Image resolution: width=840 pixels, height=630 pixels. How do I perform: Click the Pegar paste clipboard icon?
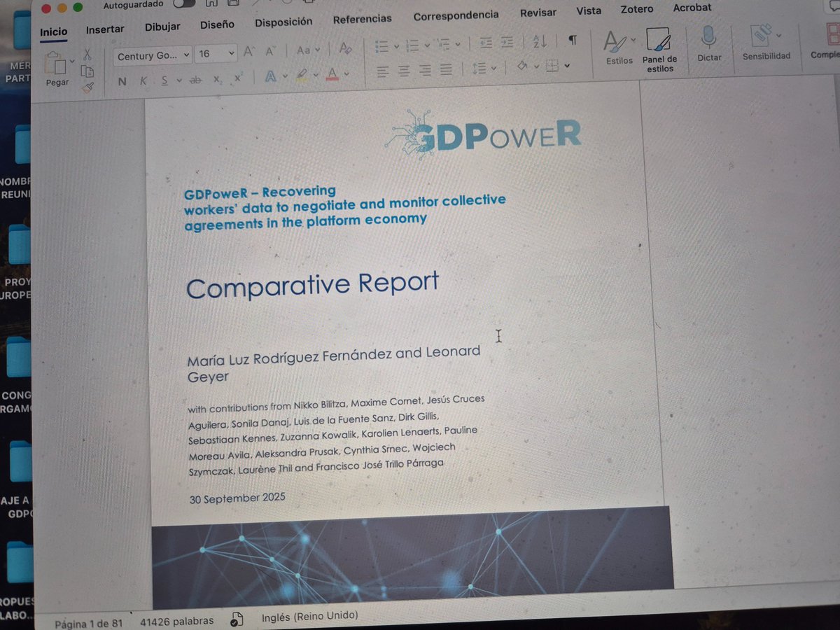point(56,64)
